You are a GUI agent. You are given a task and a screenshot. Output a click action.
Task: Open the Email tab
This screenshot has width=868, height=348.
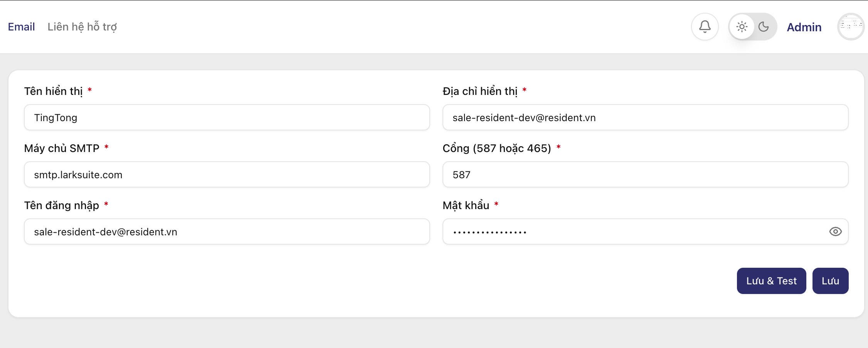click(21, 27)
